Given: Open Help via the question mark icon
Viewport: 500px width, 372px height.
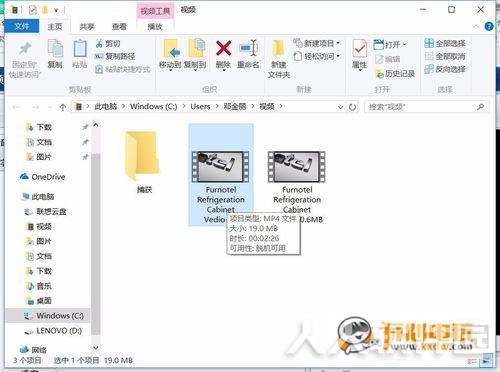Looking at the screenshot, I should tap(489, 26).
